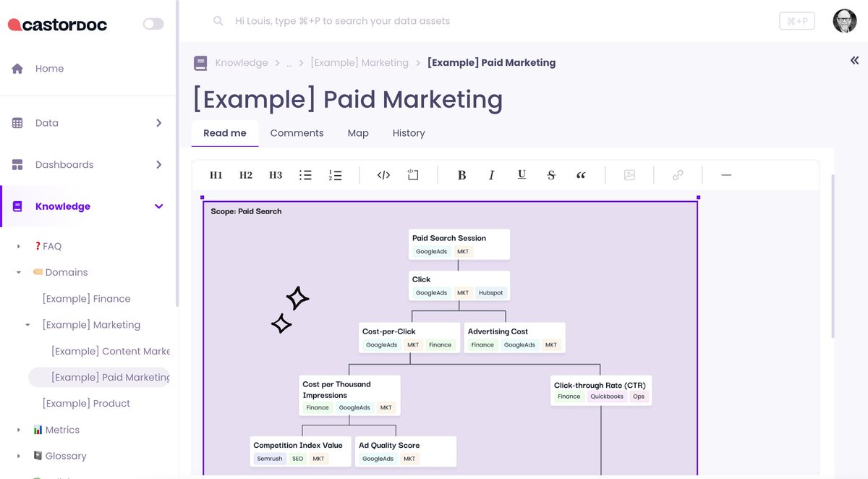Apply Heading 2 formatting
The width and height of the screenshot is (868, 479).
click(246, 175)
